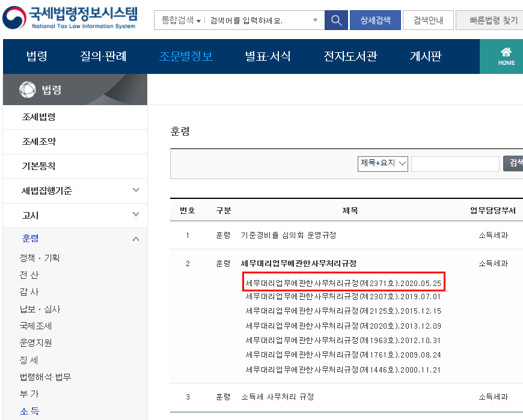Screen dimensions: 523x420
Task: Select the 감 사 subcategory
Action: click(29, 292)
